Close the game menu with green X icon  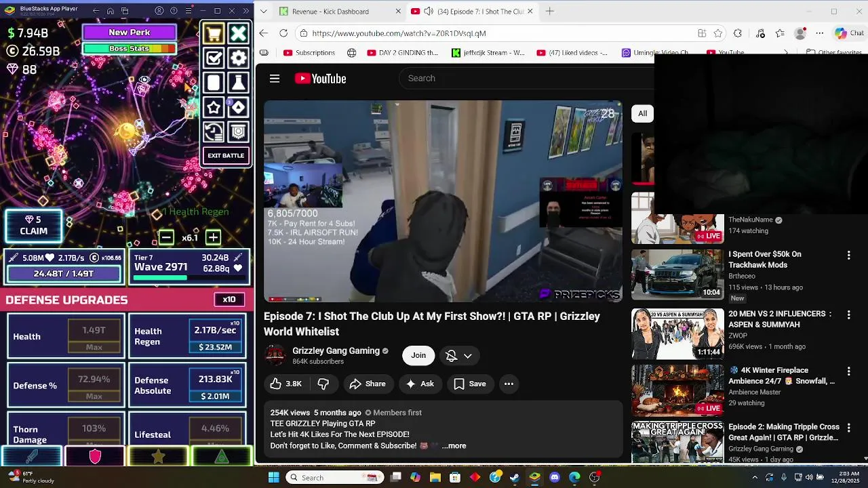pyautogui.click(x=238, y=33)
